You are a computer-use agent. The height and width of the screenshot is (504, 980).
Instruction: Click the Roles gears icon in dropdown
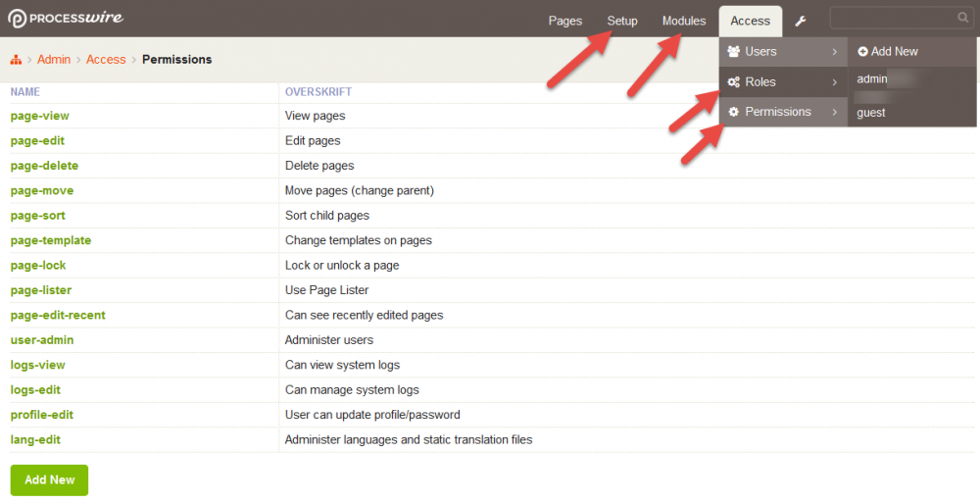coord(733,82)
